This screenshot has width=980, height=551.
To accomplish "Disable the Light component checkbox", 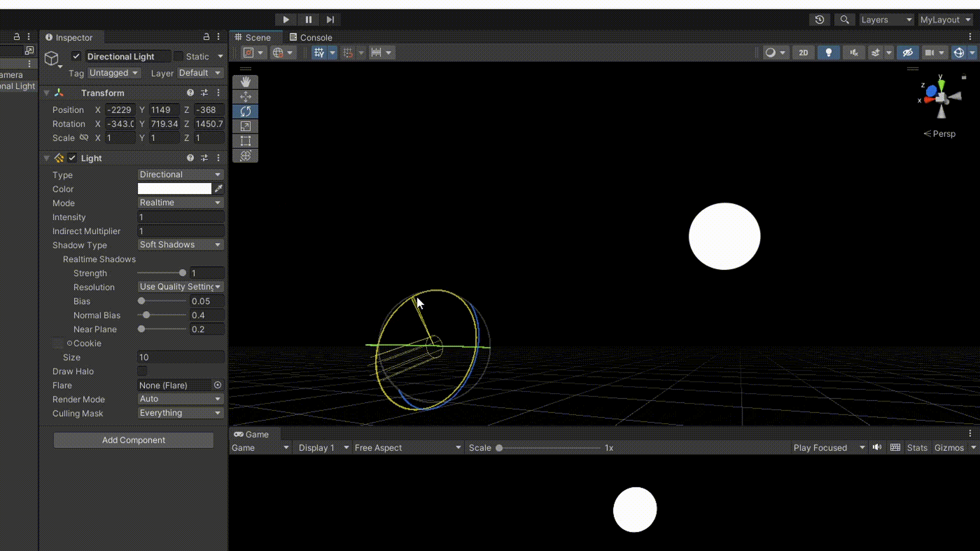I will click(x=72, y=158).
